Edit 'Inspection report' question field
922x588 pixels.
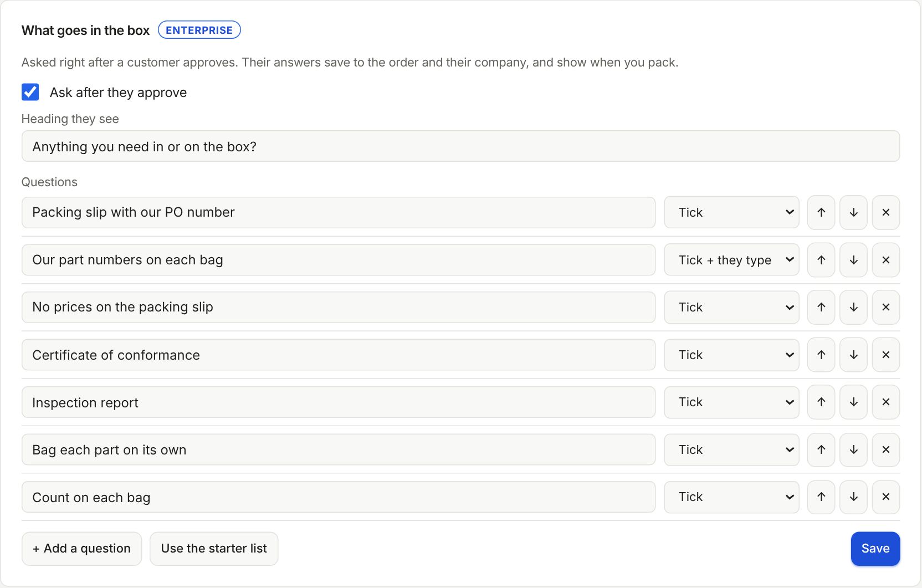coord(339,402)
